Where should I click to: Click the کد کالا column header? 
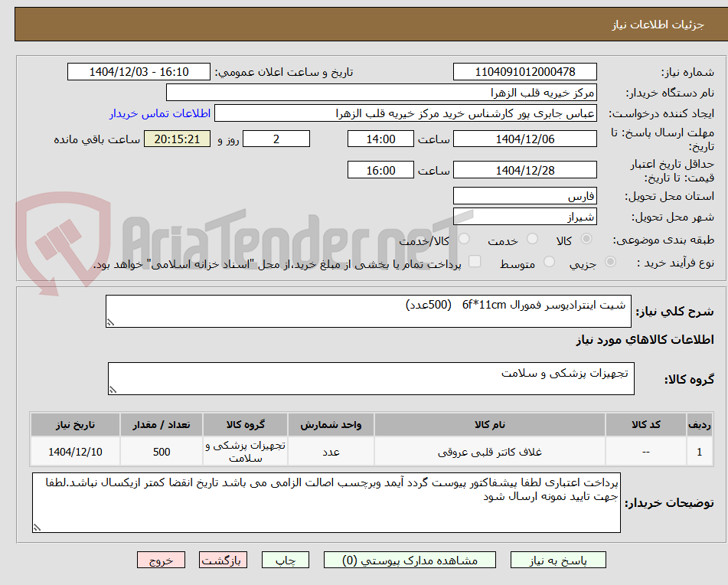click(646, 425)
